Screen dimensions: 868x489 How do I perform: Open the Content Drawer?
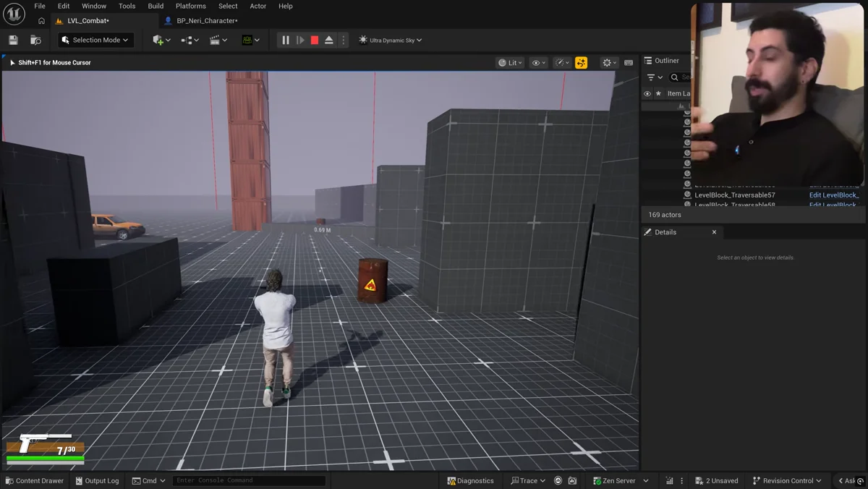34,480
